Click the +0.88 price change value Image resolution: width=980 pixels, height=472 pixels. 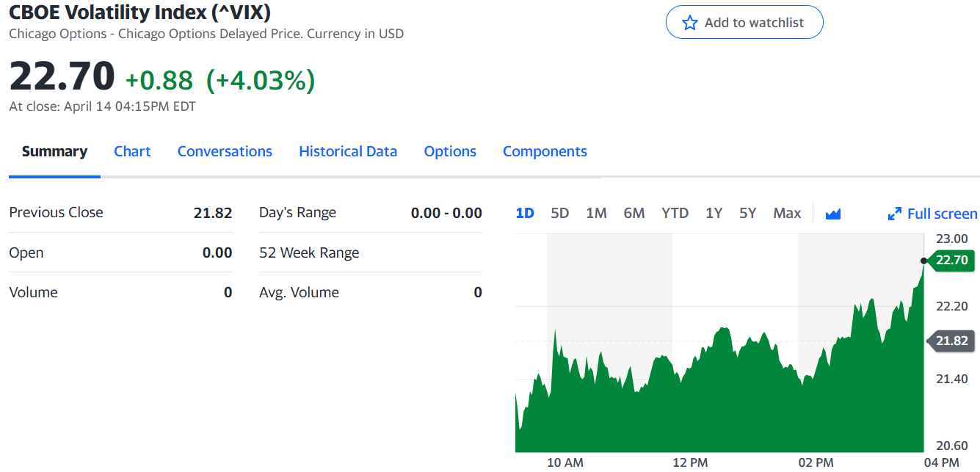[x=159, y=80]
